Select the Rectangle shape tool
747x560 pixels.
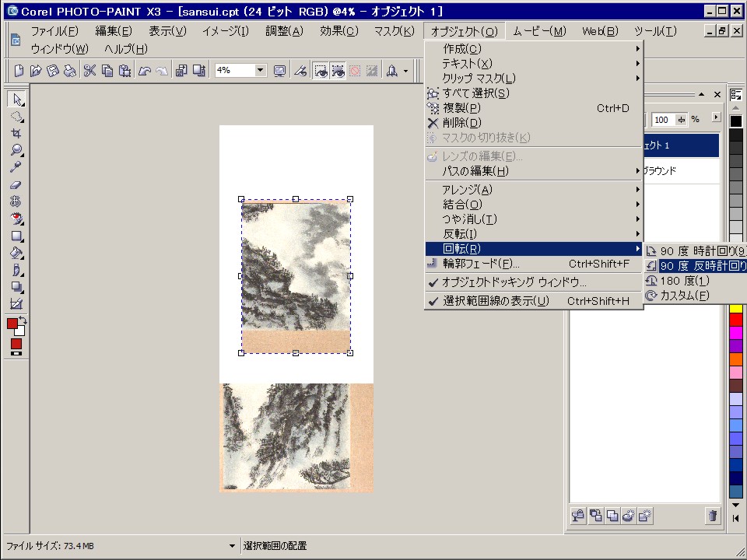click(x=16, y=236)
